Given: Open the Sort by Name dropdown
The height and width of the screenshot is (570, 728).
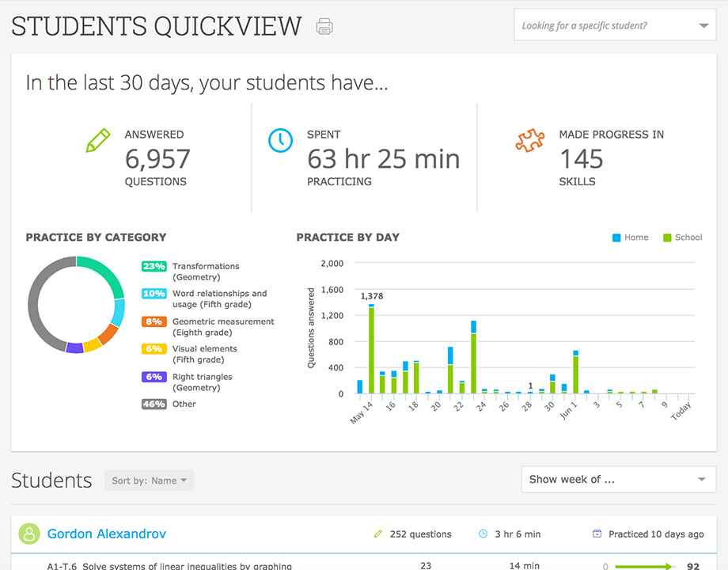Looking at the screenshot, I should [149, 480].
